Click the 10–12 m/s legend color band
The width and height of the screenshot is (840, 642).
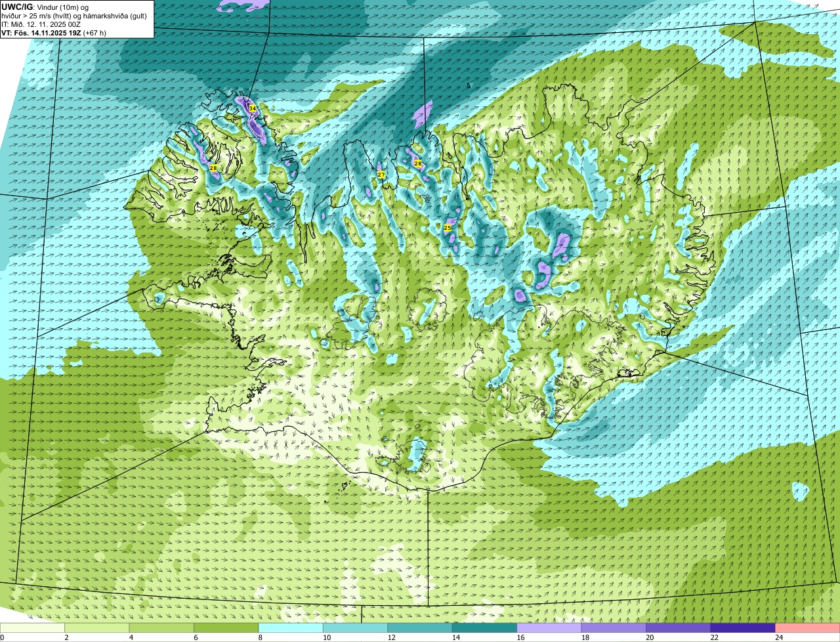click(356, 628)
